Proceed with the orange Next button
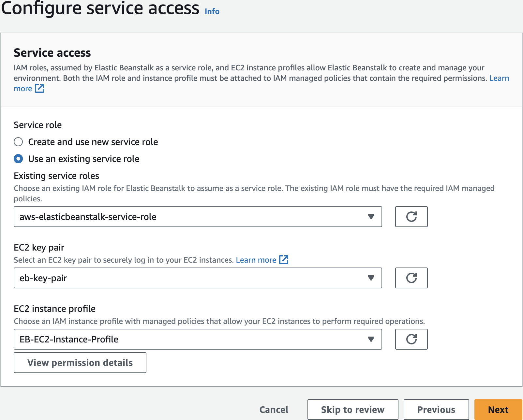 point(498,410)
